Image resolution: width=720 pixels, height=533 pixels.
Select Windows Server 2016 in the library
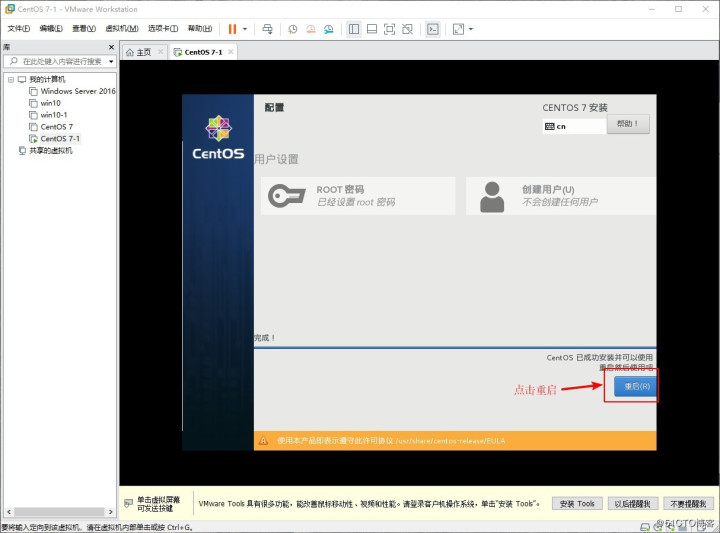(x=72, y=91)
